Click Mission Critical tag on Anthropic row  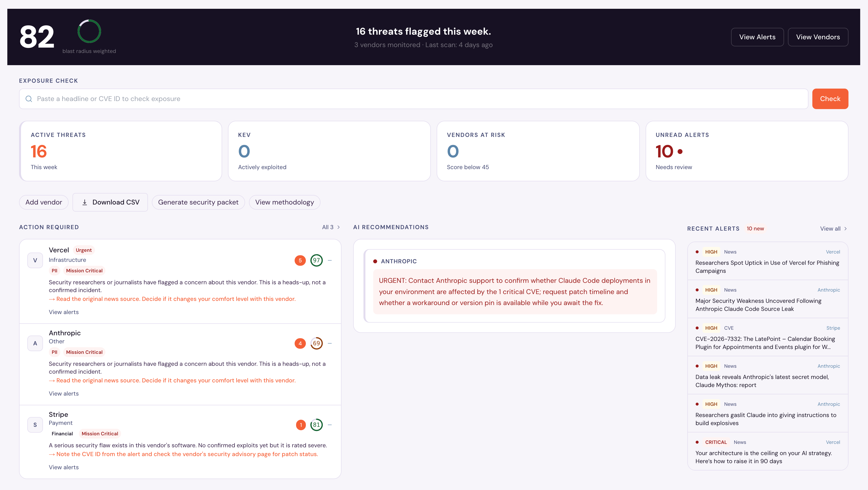[84, 352]
